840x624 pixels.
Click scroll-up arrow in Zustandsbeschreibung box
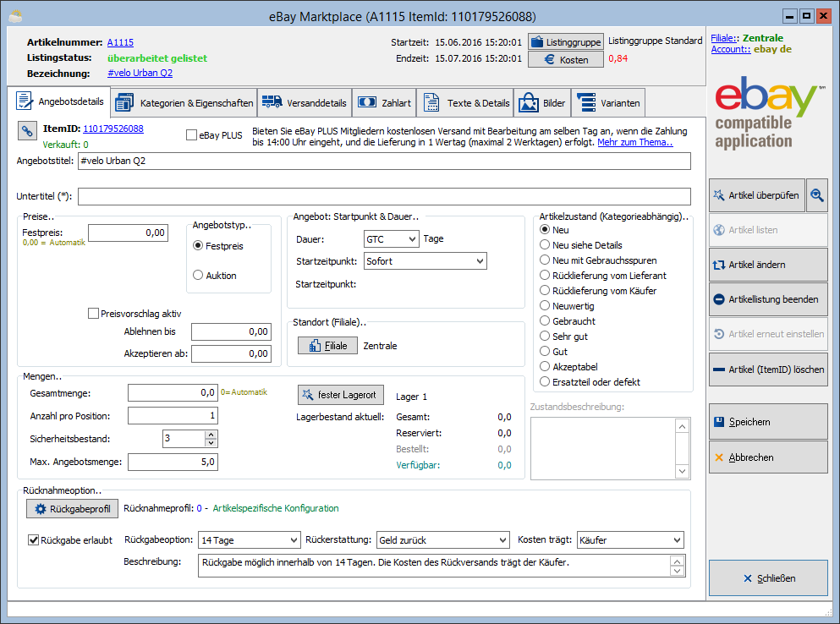pyautogui.click(x=682, y=426)
